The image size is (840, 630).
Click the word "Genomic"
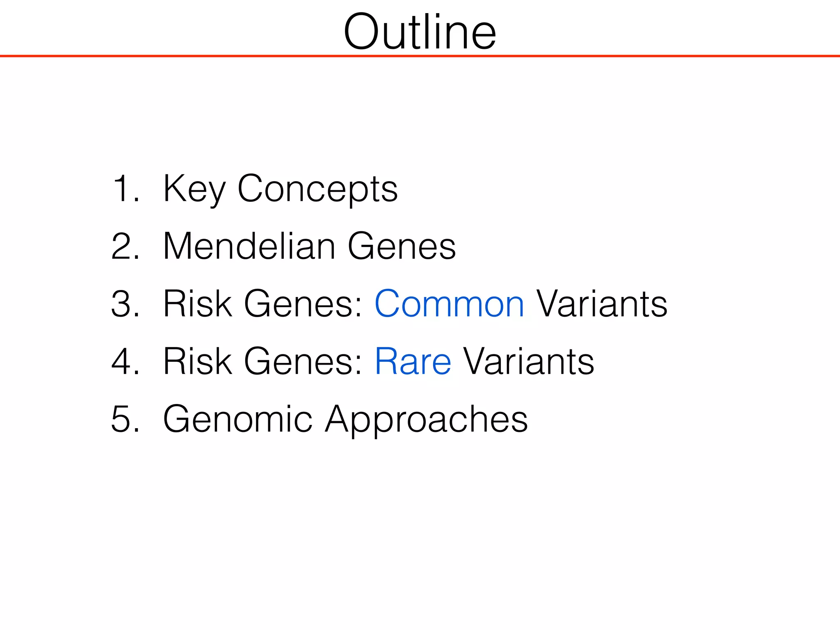click(237, 419)
